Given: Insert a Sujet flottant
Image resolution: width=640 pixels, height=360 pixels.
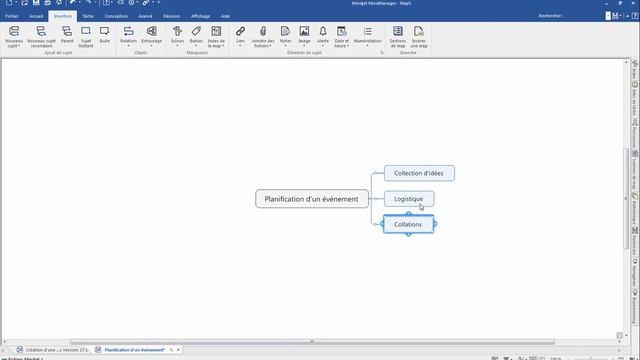Looking at the screenshot, I should click(x=86, y=37).
